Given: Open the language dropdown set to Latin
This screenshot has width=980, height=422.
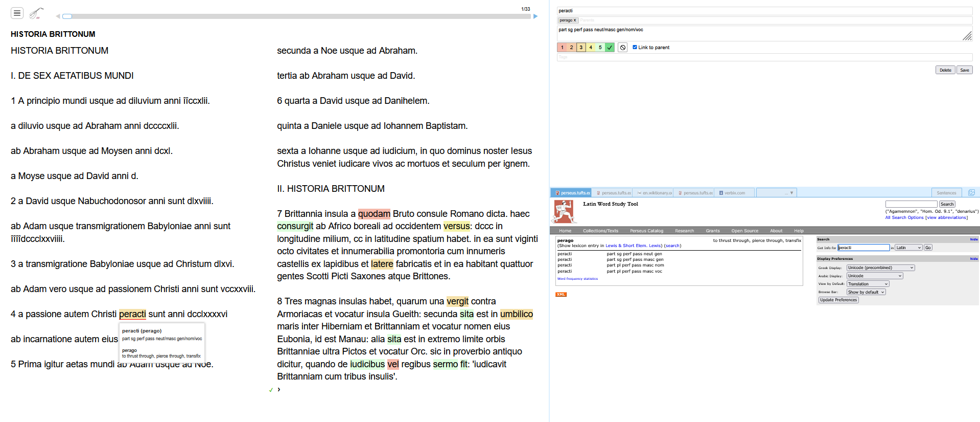Looking at the screenshot, I should (908, 248).
